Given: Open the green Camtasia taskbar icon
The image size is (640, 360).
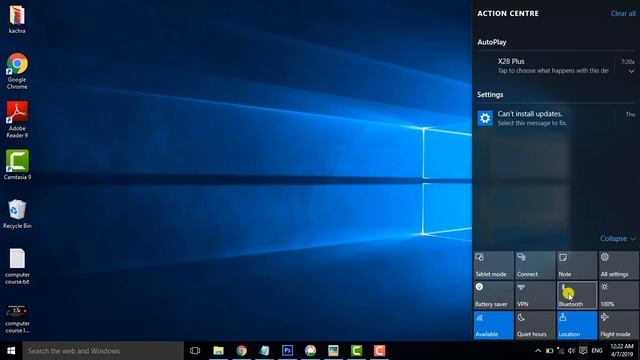Looking at the screenshot, I should point(356,351).
